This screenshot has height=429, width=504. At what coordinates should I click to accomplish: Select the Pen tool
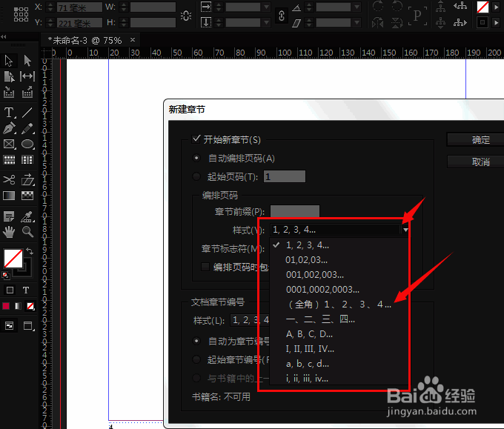[10, 129]
